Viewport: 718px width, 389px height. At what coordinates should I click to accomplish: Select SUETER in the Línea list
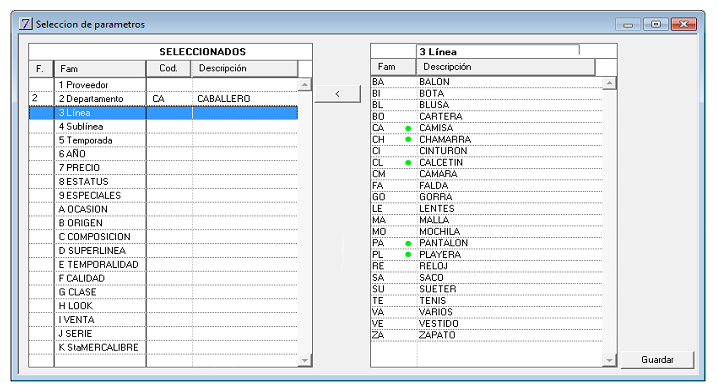[487, 289]
